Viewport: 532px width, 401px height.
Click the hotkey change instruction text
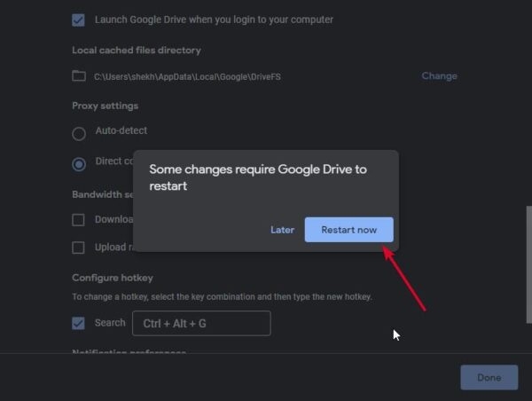point(222,296)
